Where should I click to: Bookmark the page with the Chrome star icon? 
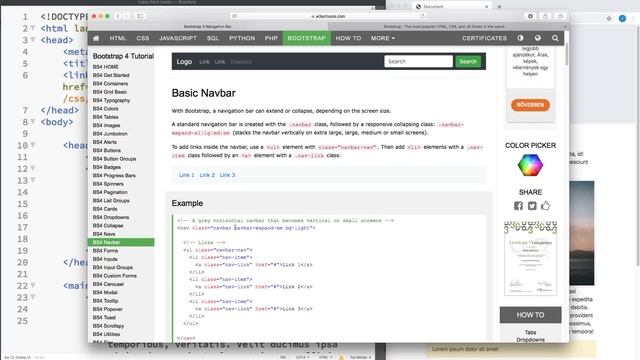609,18
